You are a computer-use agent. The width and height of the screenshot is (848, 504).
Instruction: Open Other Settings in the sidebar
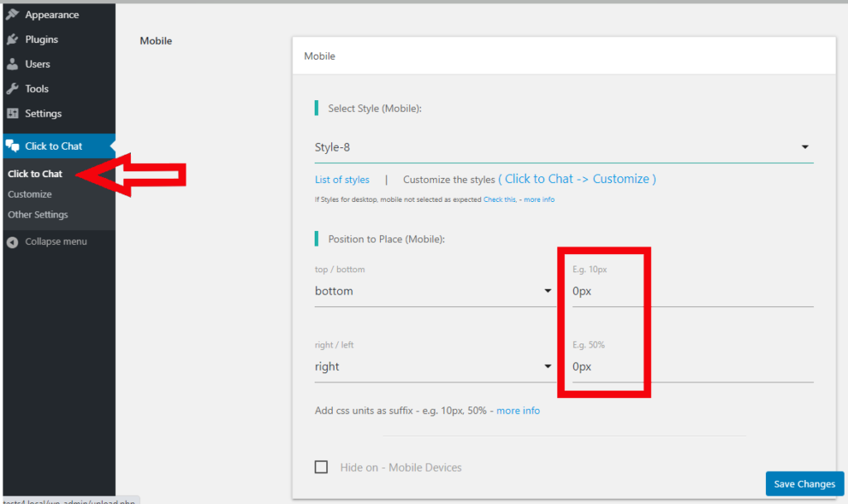tap(38, 215)
